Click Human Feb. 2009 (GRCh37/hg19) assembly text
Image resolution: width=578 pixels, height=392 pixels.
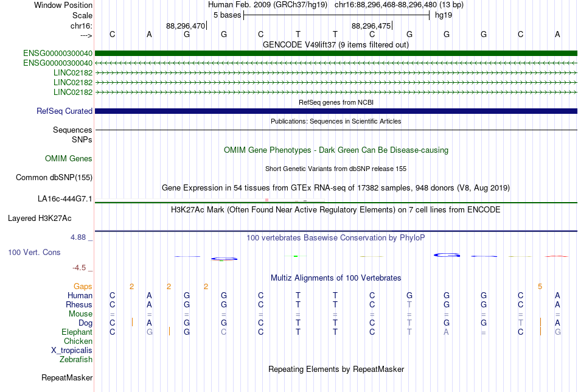(268, 5)
